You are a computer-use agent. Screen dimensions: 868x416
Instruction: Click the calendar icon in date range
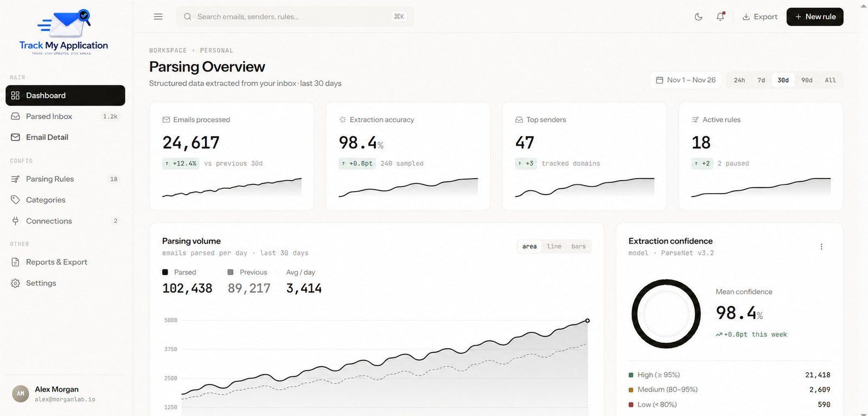[660, 80]
